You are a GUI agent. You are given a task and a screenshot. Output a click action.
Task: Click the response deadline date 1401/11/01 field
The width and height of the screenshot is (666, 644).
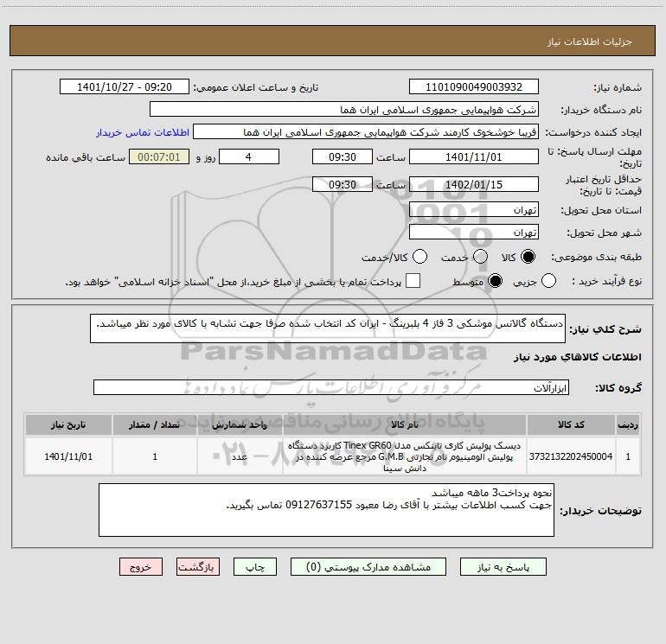[474, 156]
